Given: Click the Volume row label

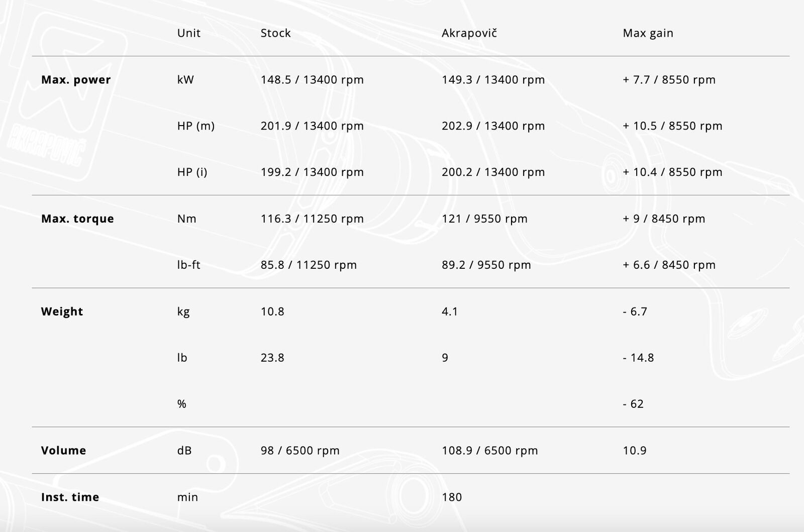Looking at the screenshot, I should [63, 451].
